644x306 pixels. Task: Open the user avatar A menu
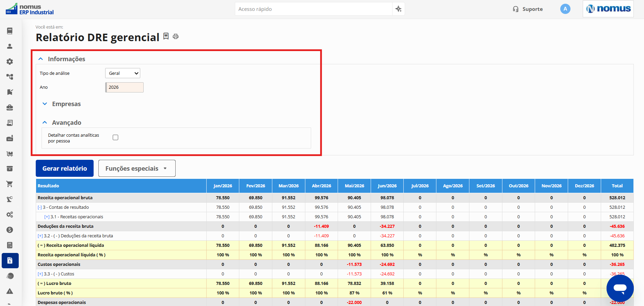[565, 9]
